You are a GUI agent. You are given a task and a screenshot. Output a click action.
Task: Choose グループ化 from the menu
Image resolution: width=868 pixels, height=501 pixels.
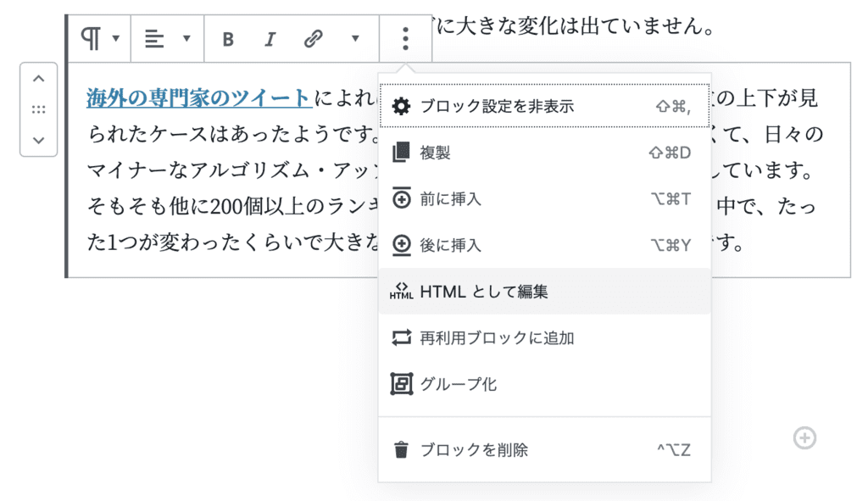459,383
